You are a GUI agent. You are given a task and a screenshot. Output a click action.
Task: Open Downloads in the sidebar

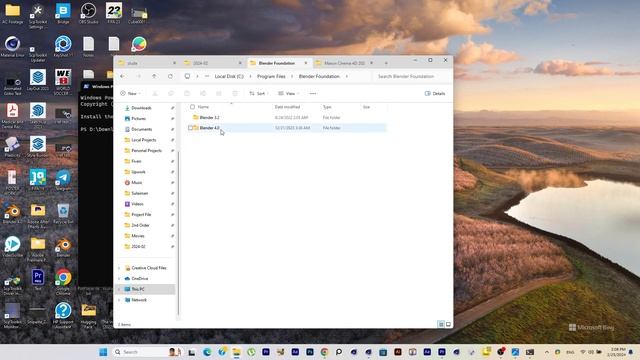coord(141,108)
